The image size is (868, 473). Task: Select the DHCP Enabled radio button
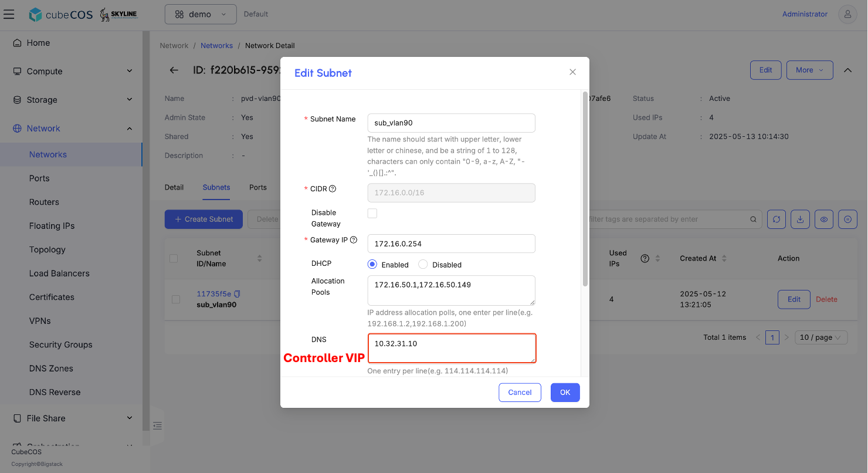click(372, 265)
